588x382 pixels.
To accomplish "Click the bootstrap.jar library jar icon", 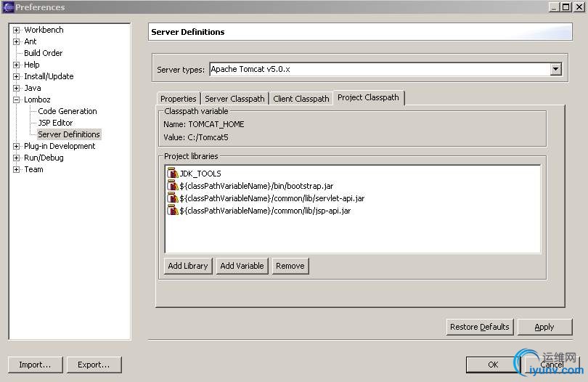I will click(173, 185).
